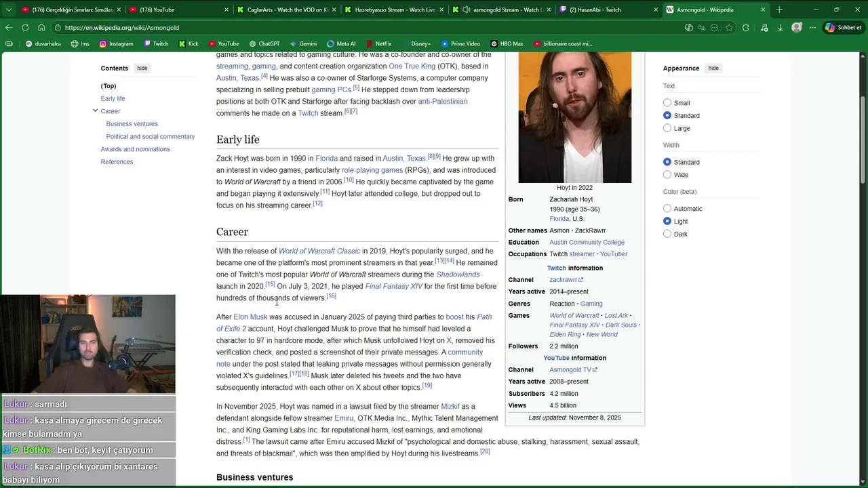Switch to the Gerçekliğin Sınırları YouTube tab
The width and height of the screenshot is (868, 488).
[x=70, y=9]
